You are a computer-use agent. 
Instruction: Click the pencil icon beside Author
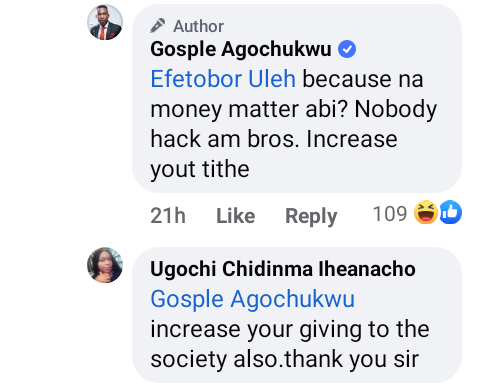[x=158, y=26]
